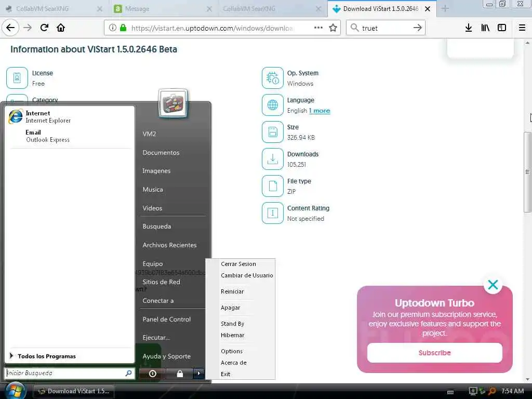Select Stand By option
The image size is (532, 399).
pyautogui.click(x=232, y=324)
